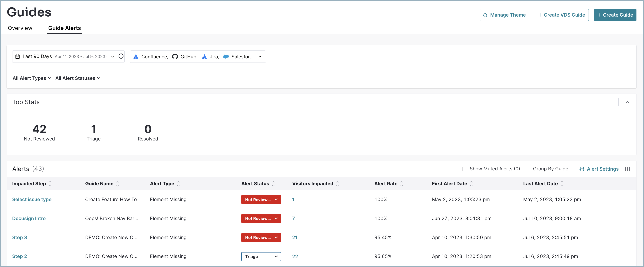
Task: Open the All Alert Statuses filter
Action: coord(78,78)
